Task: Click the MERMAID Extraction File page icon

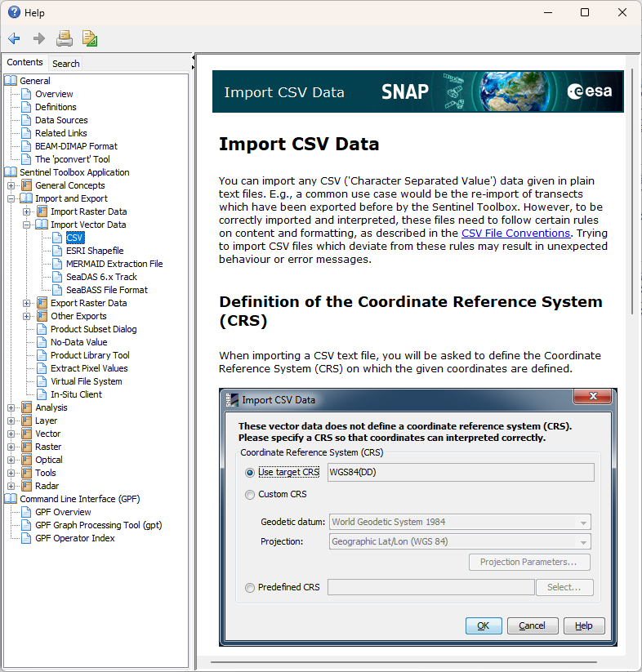Action: (x=57, y=264)
